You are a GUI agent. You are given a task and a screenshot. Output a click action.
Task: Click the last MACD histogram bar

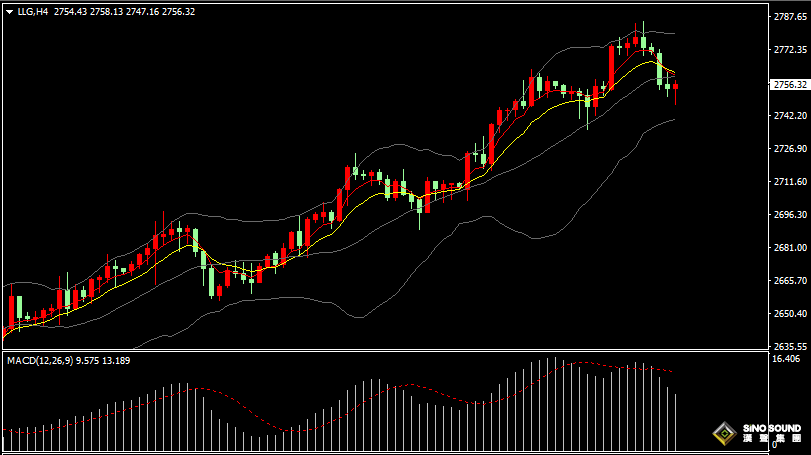(x=675, y=422)
